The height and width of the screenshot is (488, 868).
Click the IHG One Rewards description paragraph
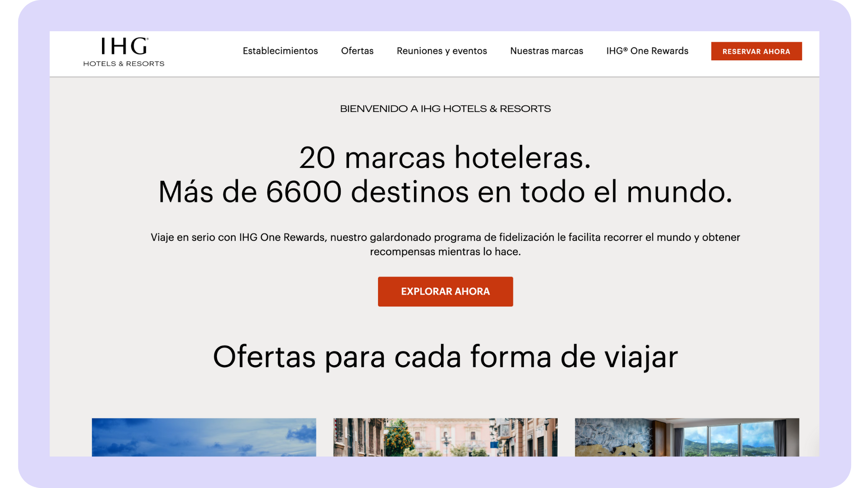445,243
